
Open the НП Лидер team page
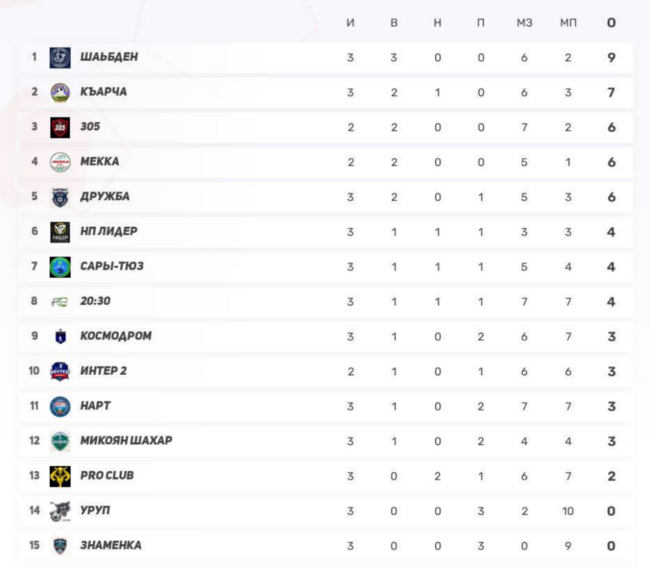pos(109,232)
